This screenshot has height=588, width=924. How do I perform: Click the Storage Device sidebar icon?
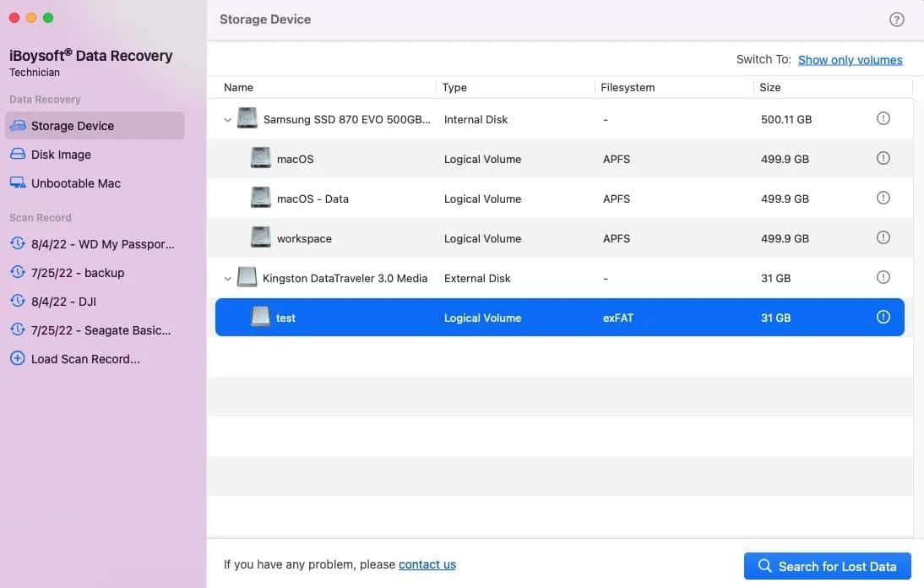(18, 126)
